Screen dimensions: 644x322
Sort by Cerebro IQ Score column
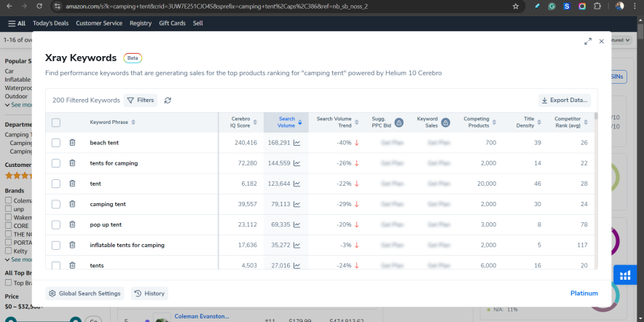244,122
